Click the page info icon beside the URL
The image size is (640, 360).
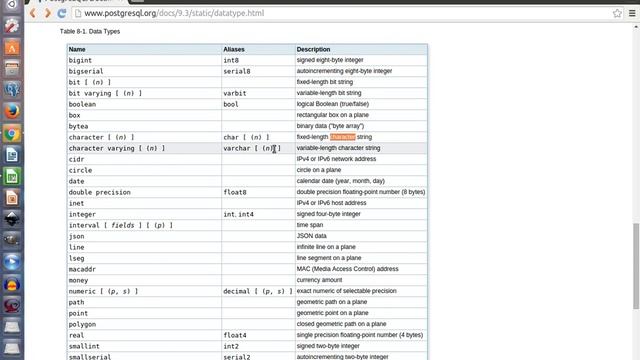click(x=78, y=13)
